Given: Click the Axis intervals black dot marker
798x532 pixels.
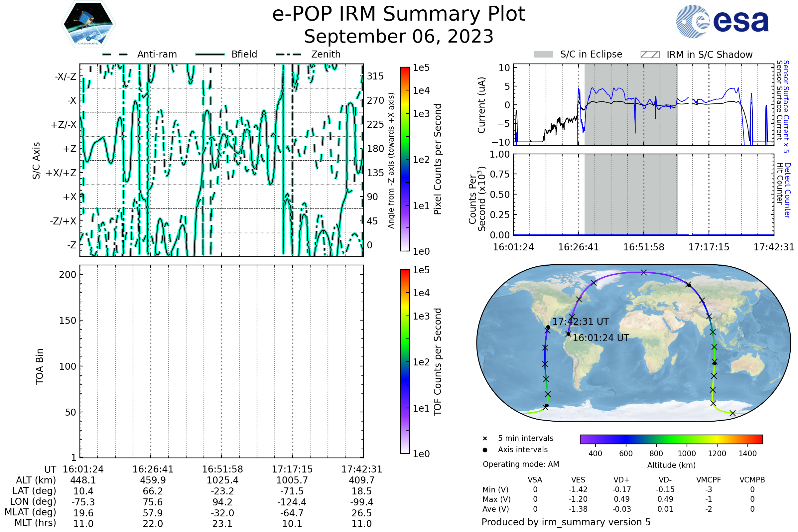Looking at the screenshot, I should point(485,450).
